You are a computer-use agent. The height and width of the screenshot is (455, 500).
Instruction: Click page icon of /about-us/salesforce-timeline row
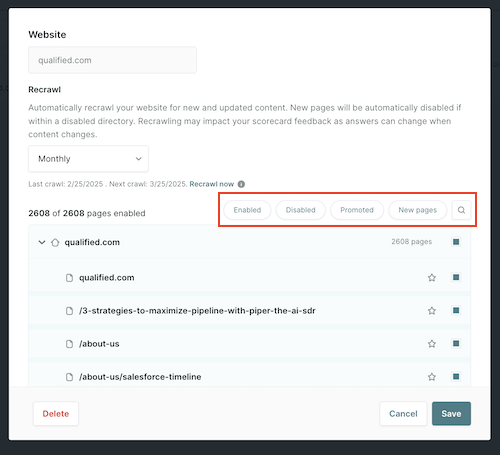tap(69, 377)
